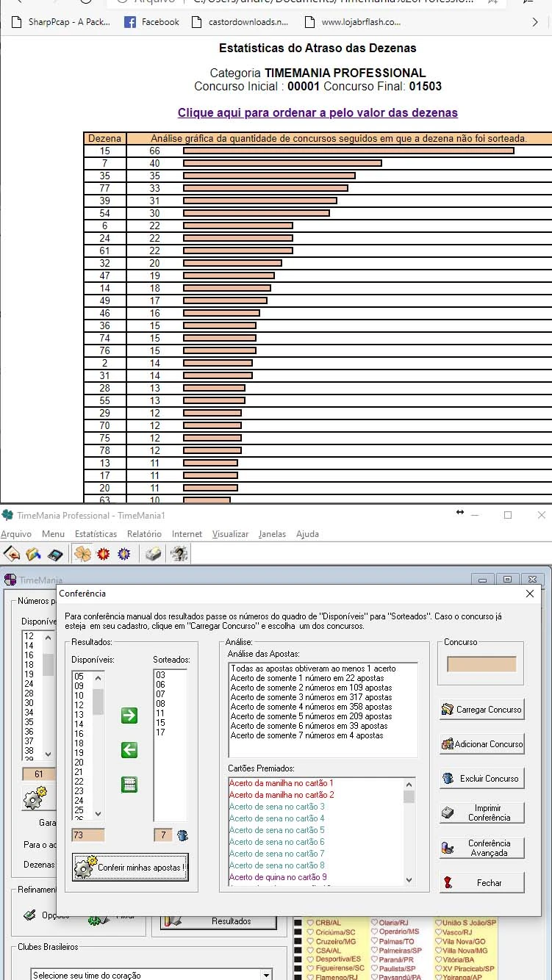
Task: Click the Cartões Premiados scrollbar up arrow
Action: (409, 784)
